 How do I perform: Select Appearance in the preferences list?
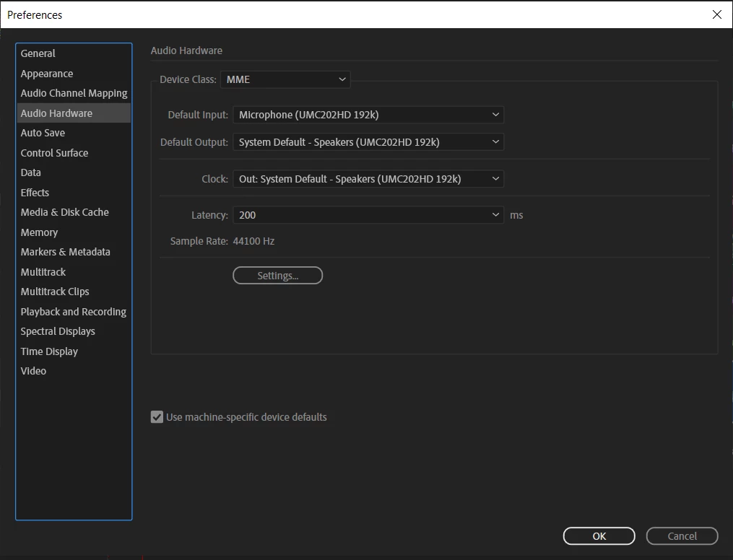pyautogui.click(x=74, y=74)
